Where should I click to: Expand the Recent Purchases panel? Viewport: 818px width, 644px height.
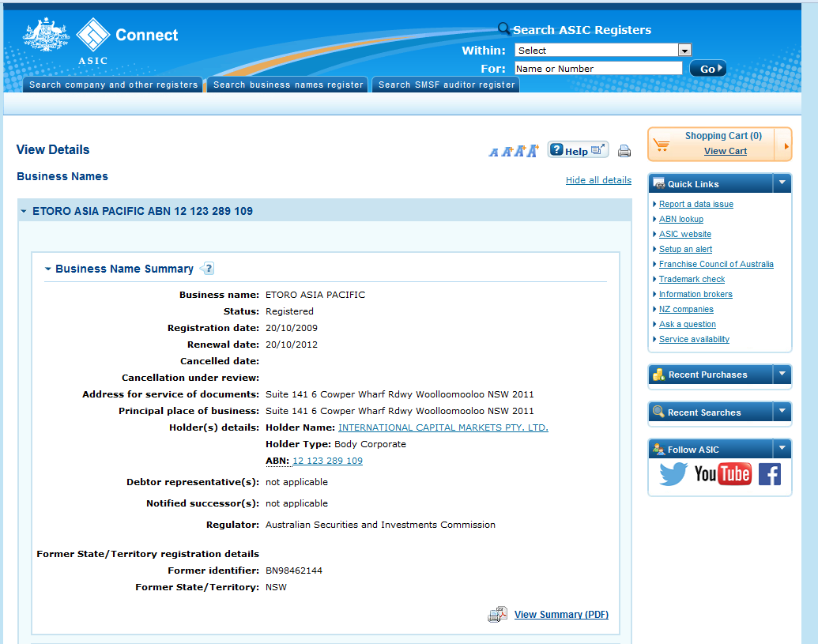click(x=782, y=374)
